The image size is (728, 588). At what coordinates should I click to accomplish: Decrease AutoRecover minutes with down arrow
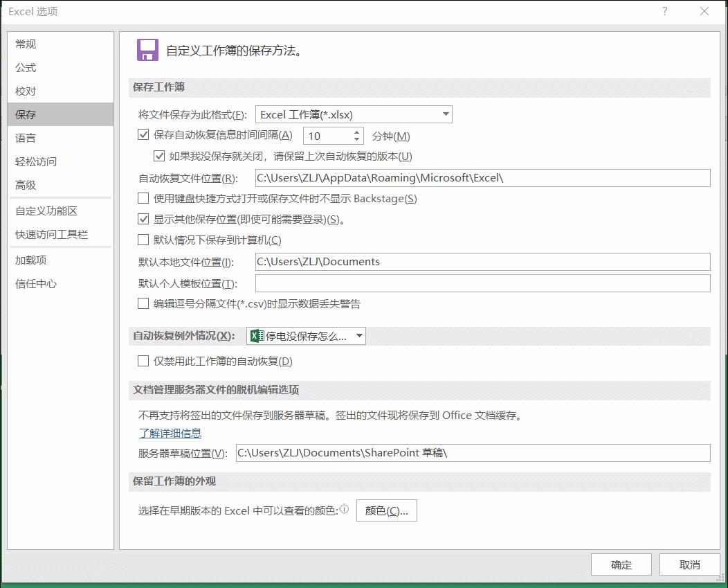click(357, 140)
